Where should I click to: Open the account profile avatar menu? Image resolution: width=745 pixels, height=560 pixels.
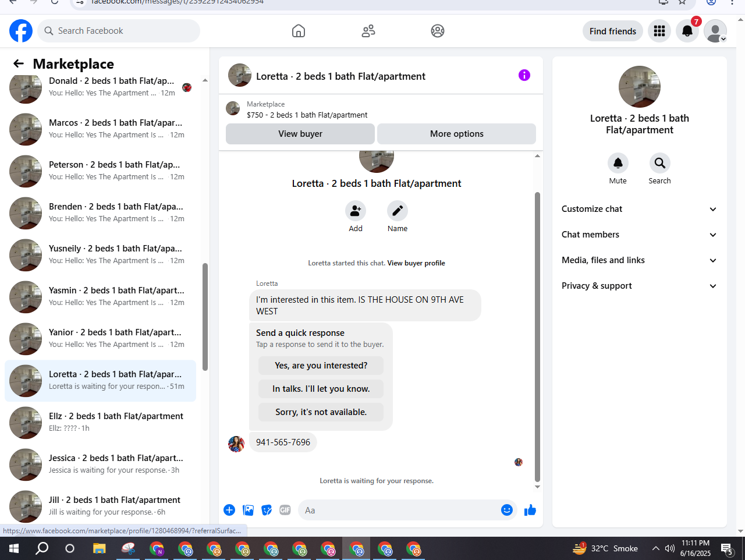[715, 31]
